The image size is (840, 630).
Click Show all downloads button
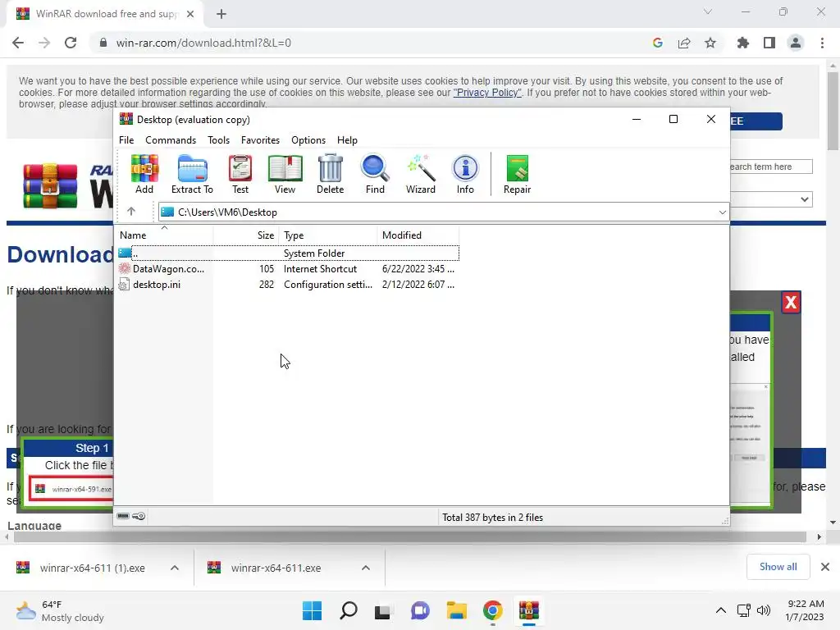778,567
